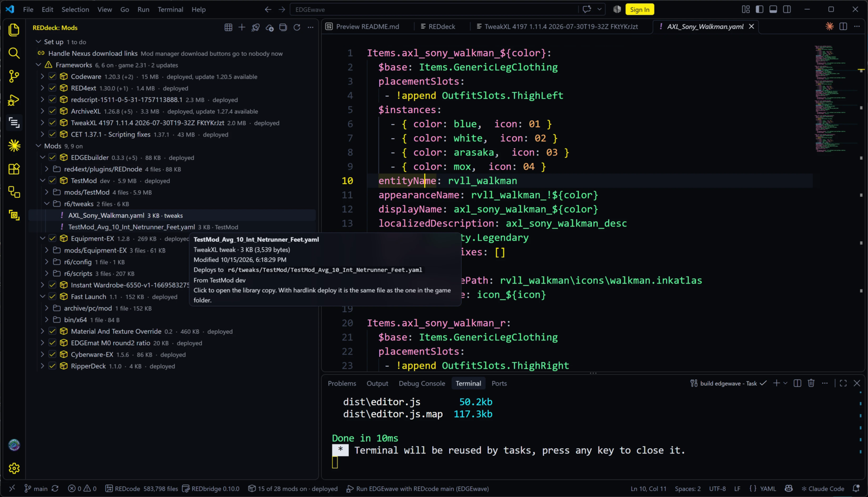Kill terminal with the trash icon

click(x=811, y=383)
